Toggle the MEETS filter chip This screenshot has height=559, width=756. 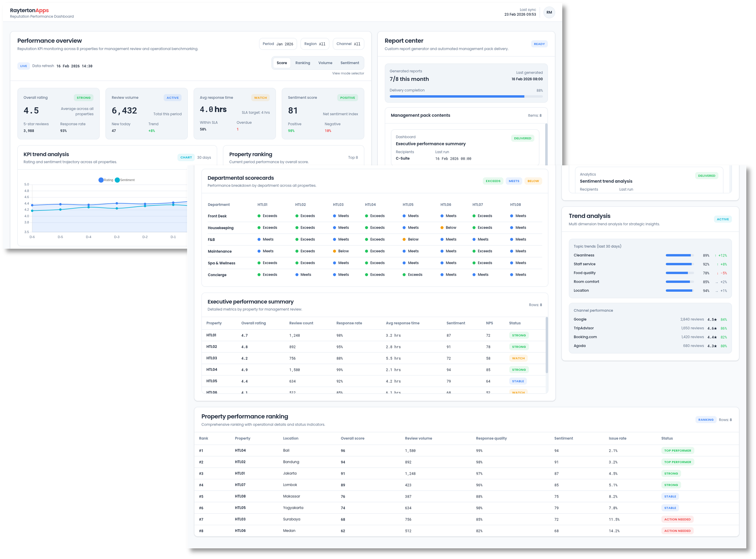(514, 181)
